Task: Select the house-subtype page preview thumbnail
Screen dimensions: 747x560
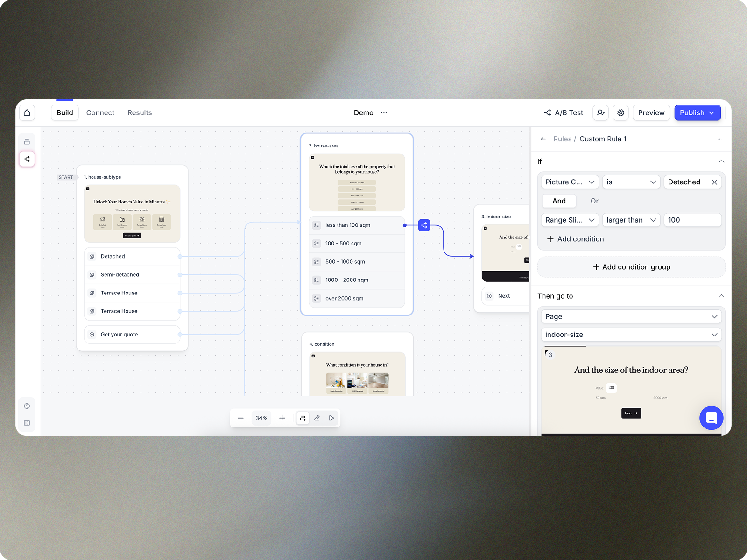Action: (x=132, y=214)
